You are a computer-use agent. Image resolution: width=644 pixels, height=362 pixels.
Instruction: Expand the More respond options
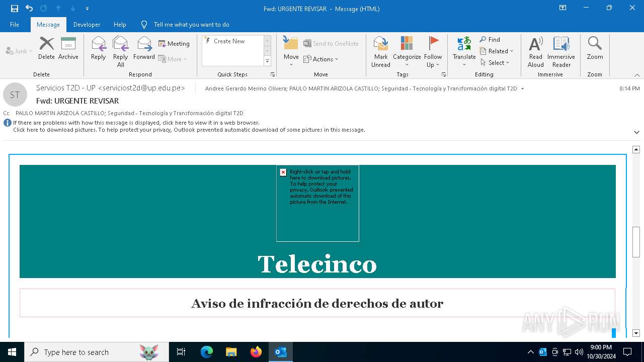tap(173, 59)
